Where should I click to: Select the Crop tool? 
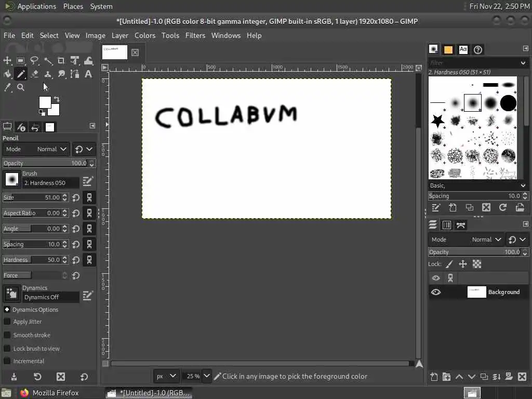coord(61,61)
